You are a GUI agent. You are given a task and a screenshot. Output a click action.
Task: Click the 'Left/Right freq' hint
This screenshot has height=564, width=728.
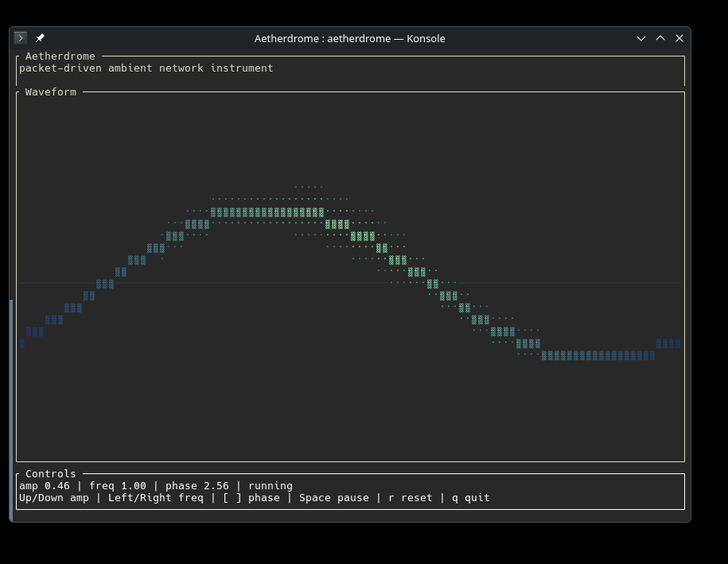click(155, 498)
